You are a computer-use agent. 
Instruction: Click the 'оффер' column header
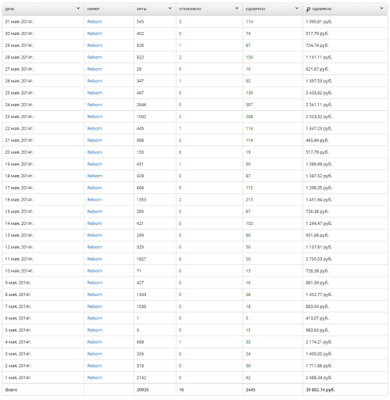pos(93,9)
